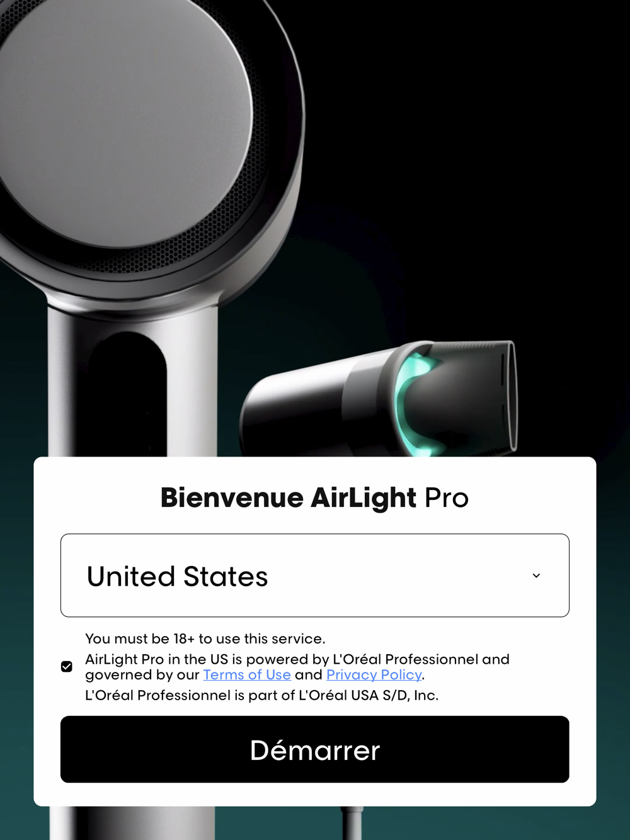
Task: Tap the 'You must be 18+' notice
Action: click(205, 639)
